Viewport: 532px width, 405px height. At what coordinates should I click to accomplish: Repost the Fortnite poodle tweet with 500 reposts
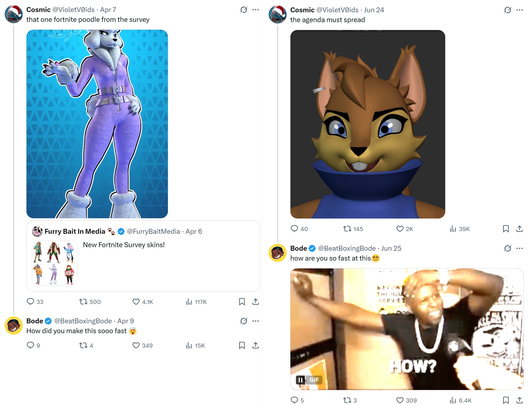tap(90, 302)
